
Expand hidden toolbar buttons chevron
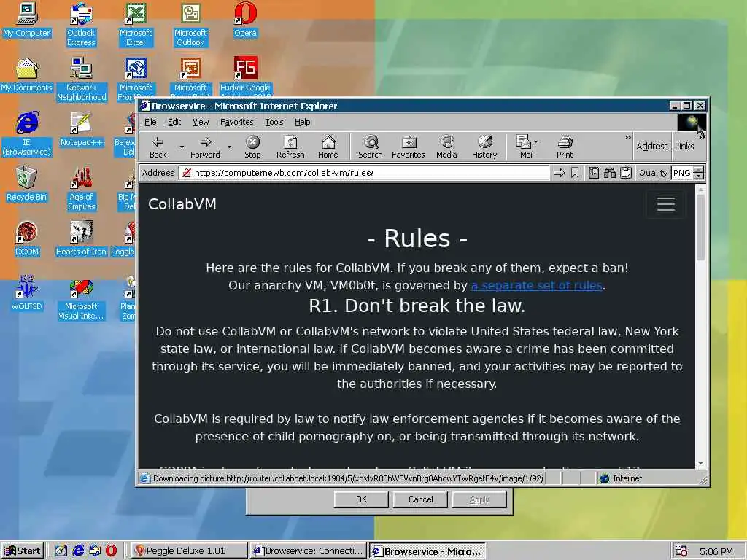pyautogui.click(x=627, y=138)
